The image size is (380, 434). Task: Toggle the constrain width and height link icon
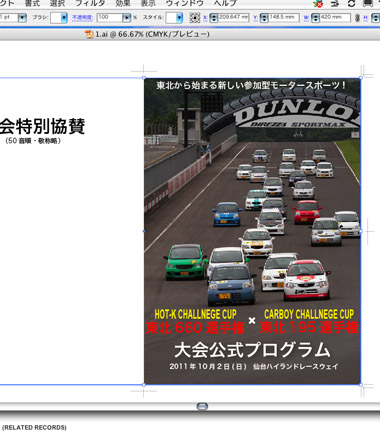click(x=357, y=18)
